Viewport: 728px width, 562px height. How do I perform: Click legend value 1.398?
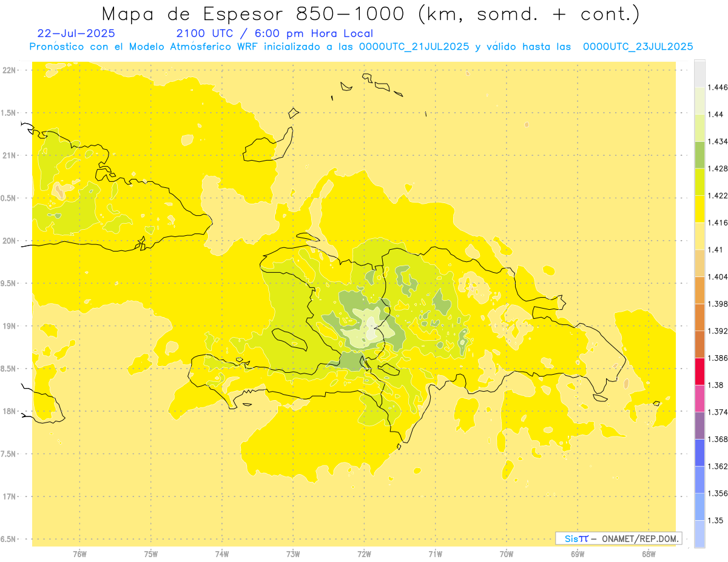click(x=717, y=304)
